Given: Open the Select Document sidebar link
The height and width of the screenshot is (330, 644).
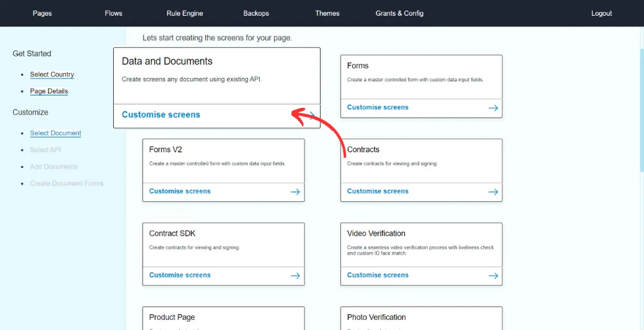Looking at the screenshot, I should 55,133.
